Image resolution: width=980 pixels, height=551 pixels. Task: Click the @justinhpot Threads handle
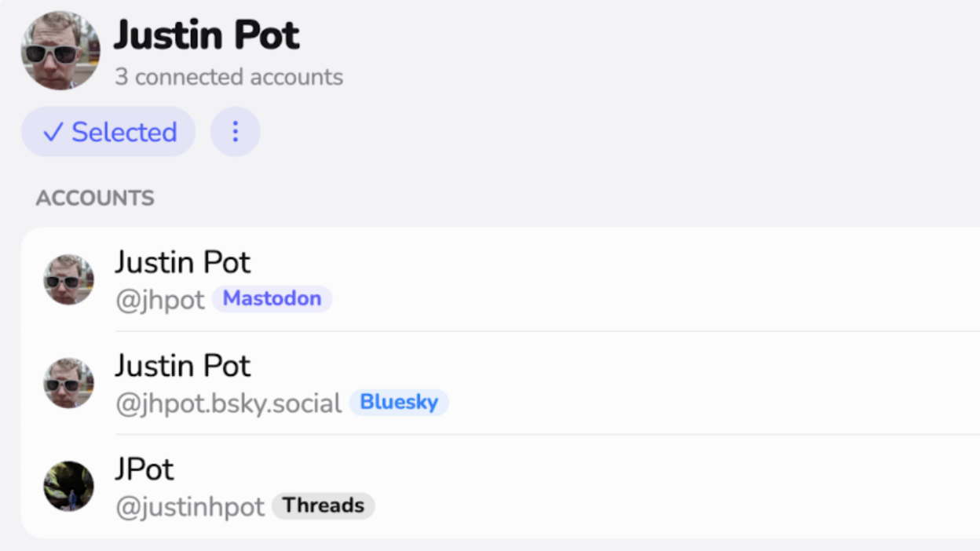tap(190, 507)
